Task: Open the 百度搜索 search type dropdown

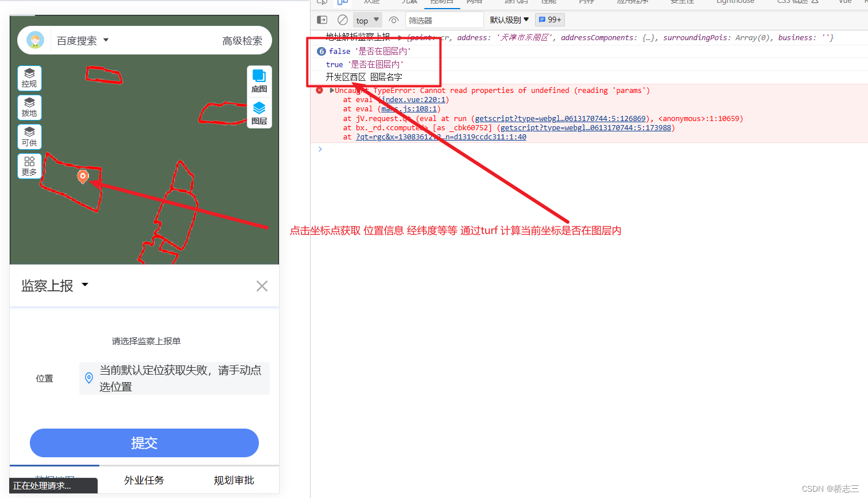Action: pyautogui.click(x=83, y=41)
